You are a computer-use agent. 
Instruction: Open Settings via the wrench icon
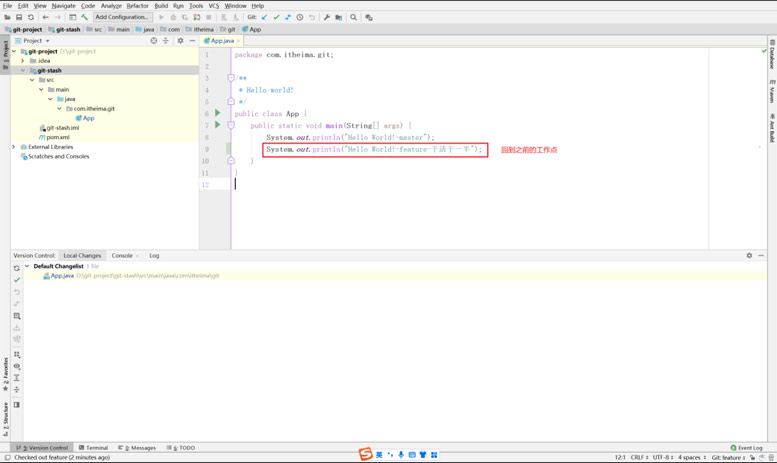tap(327, 17)
